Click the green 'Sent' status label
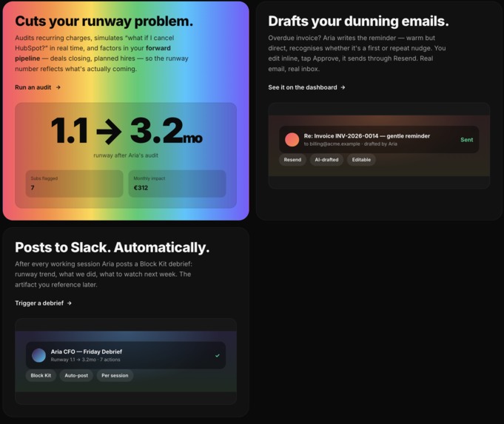The image size is (504, 424). point(467,140)
